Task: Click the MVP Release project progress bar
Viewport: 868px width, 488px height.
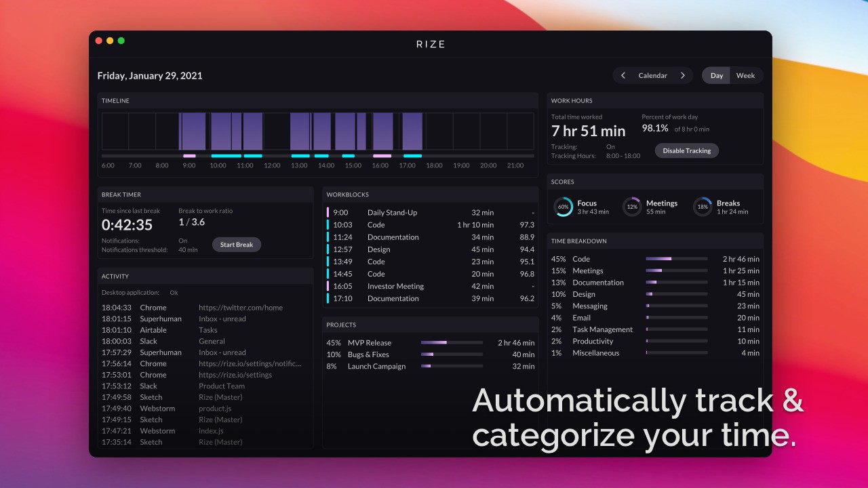Action: pyautogui.click(x=452, y=343)
